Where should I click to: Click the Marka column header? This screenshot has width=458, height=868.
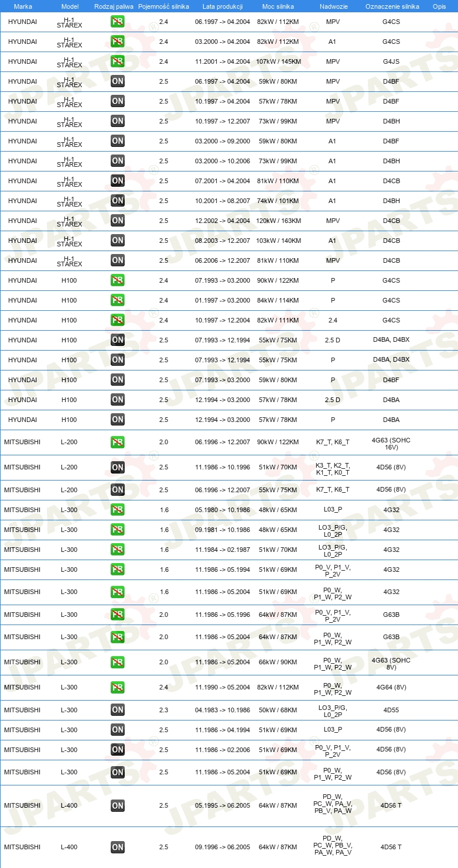coord(23,6)
